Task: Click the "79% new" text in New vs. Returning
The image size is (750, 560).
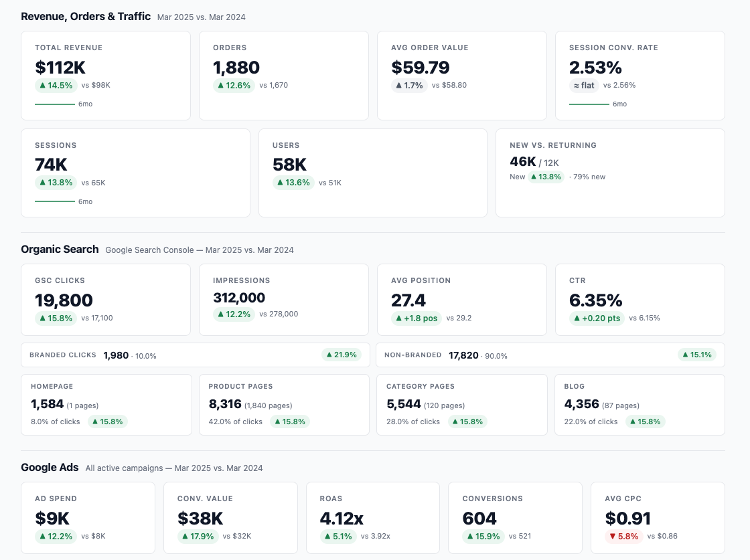Action: pos(590,177)
